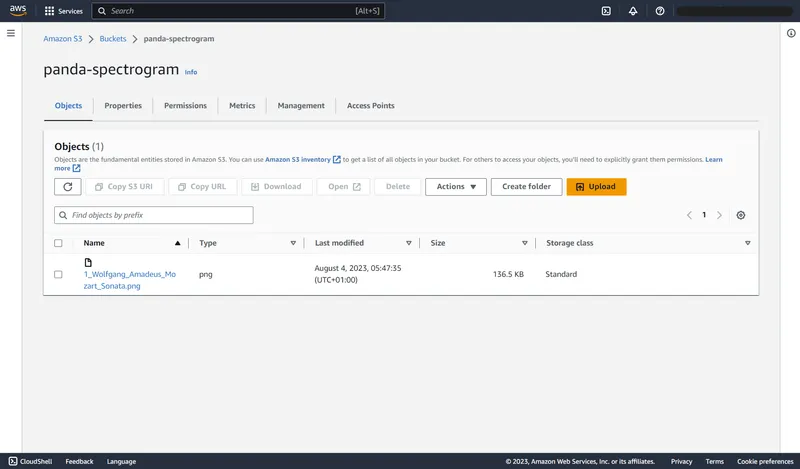Click the Download button

(x=277, y=187)
